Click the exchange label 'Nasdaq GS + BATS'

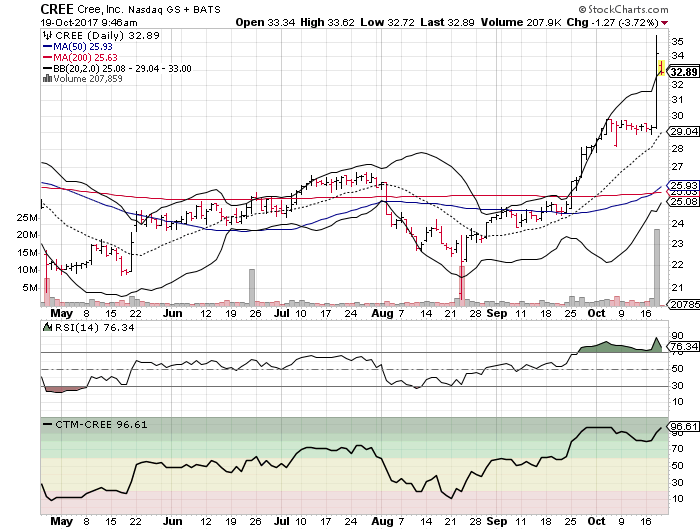coord(175,9)
